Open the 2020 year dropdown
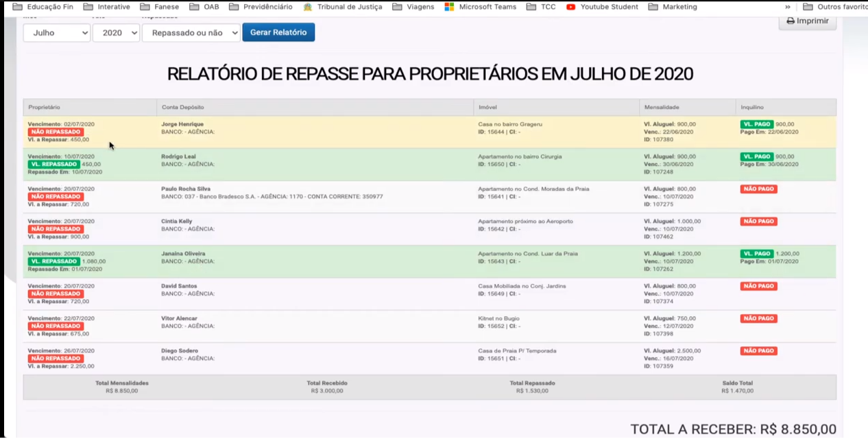868x441 pixels. pos(116,33)
